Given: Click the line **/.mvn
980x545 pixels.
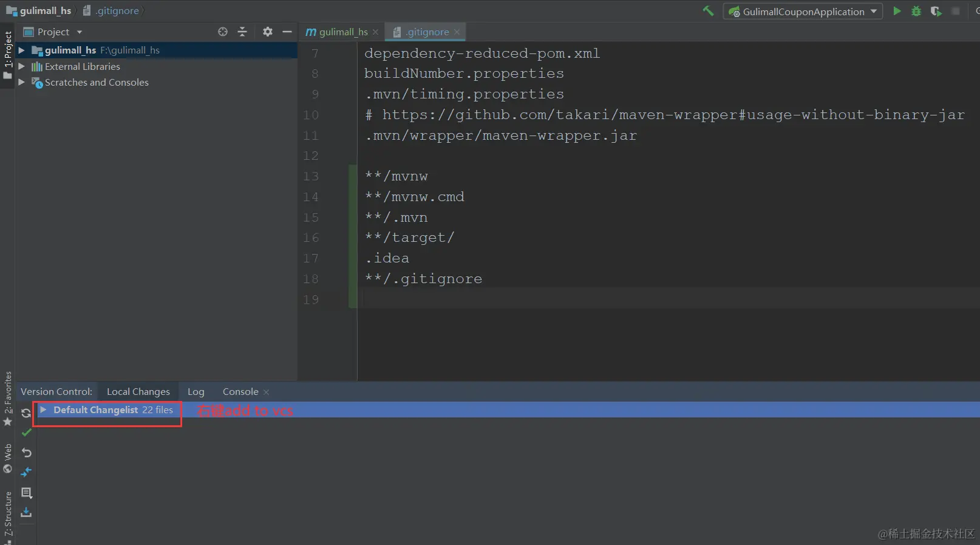Looking at the screenshot, I should [396, 218].
